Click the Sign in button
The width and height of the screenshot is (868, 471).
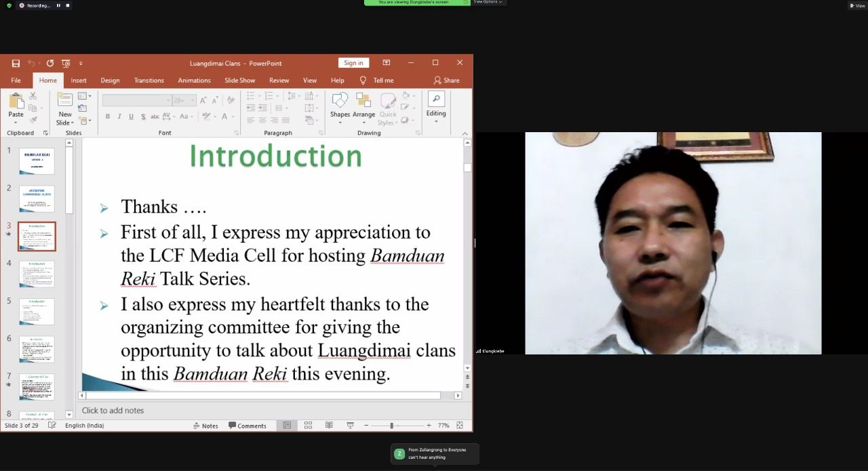click(x=353, y=63)
